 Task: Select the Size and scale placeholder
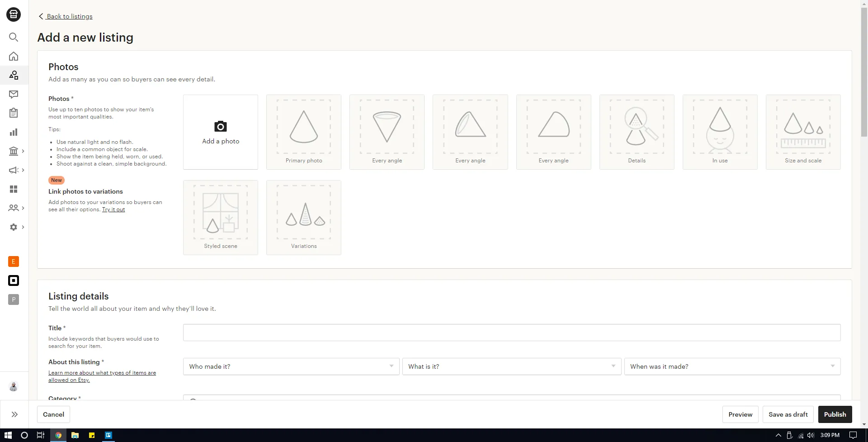click(803, 132)
